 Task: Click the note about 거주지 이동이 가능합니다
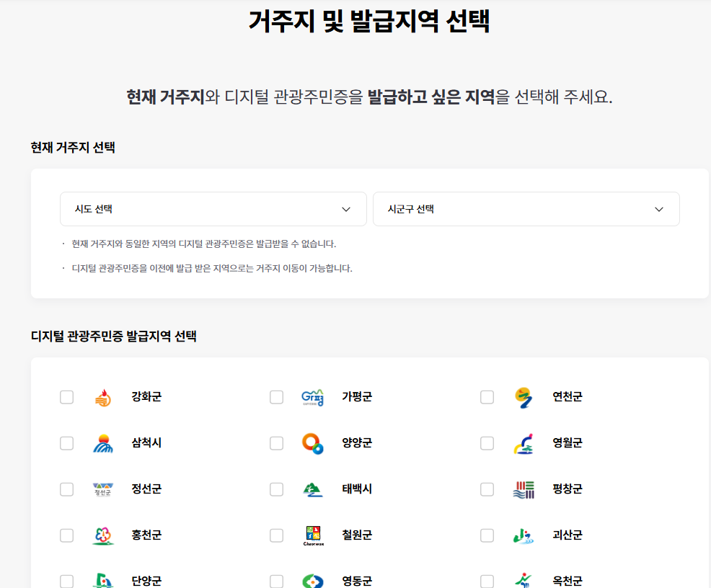point(212,268)
